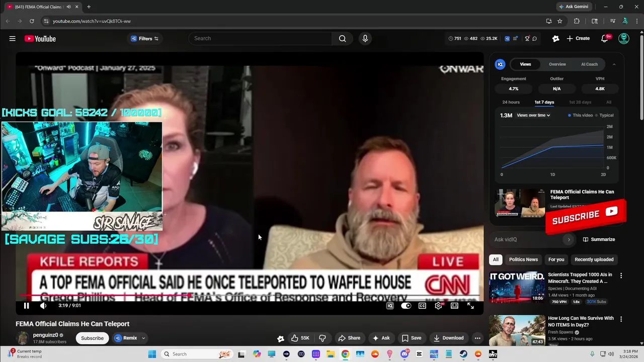Pause the video
The width and height of the screenshot is (644, 362).
point(26,306)
